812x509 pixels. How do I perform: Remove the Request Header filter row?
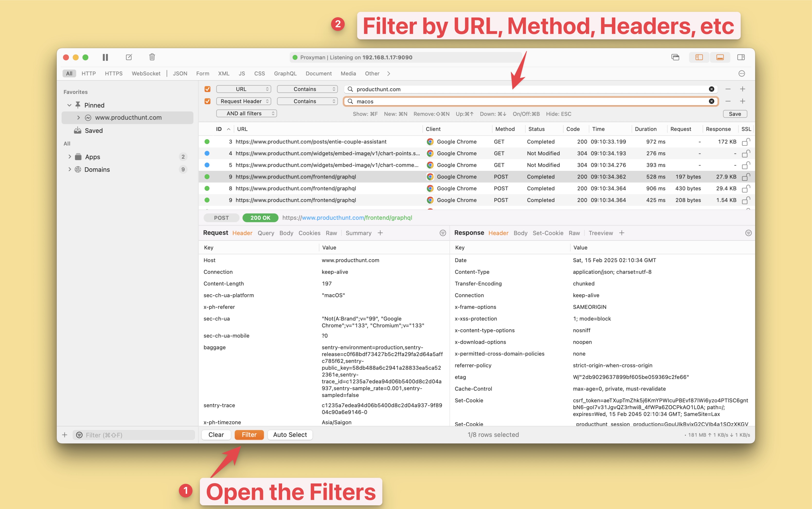(728, 101)
